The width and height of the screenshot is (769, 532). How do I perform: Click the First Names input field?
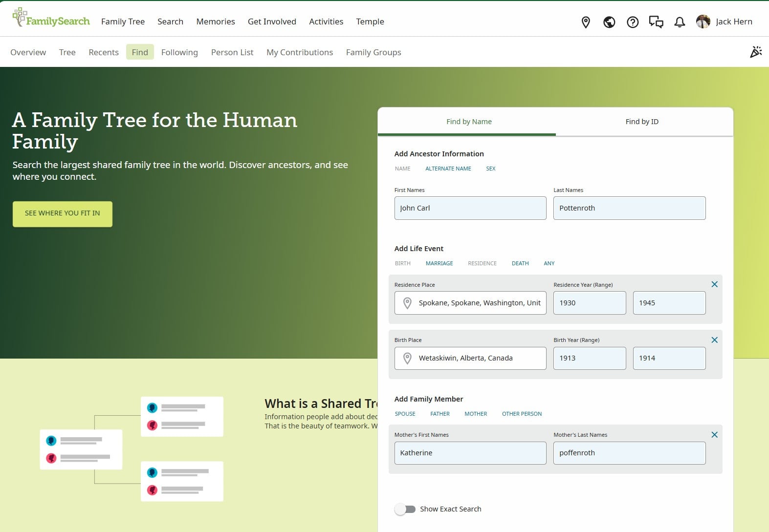click(470, 208)
